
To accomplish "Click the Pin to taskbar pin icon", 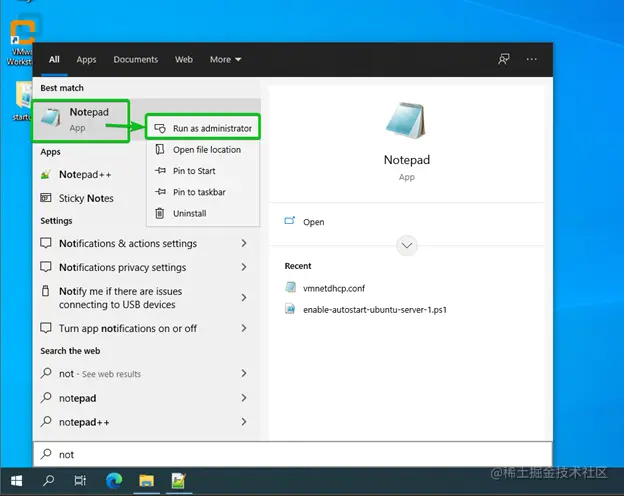I will pos(160,192).
